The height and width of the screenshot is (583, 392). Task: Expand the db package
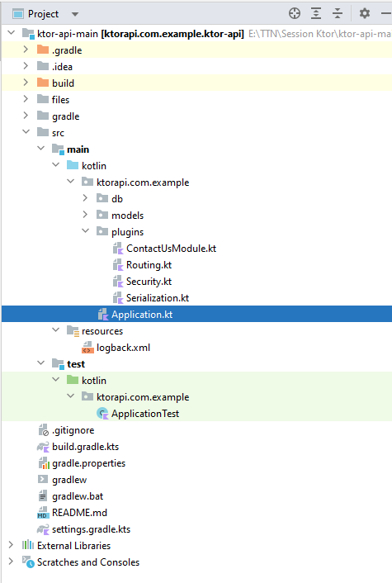coord(85,198)
